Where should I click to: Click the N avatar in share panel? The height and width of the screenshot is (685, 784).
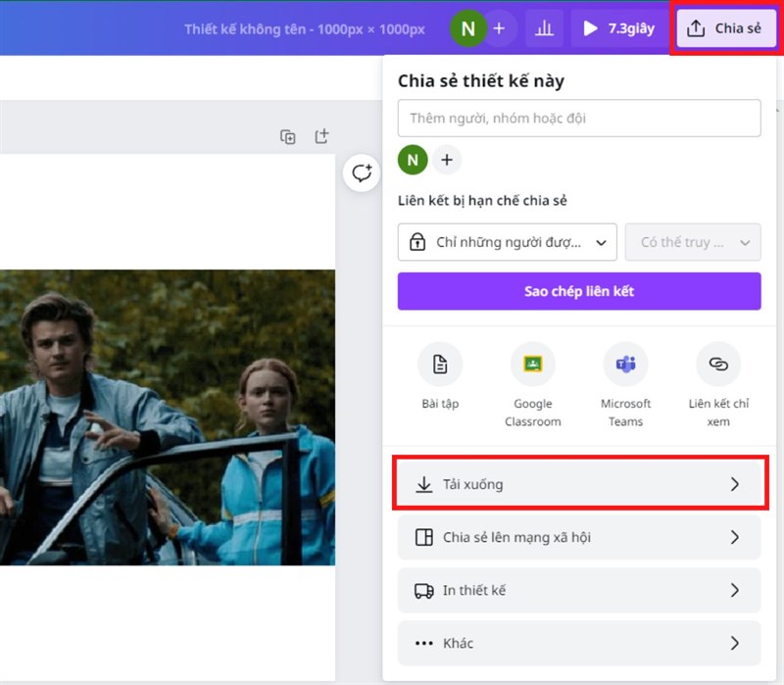(412, 160)
